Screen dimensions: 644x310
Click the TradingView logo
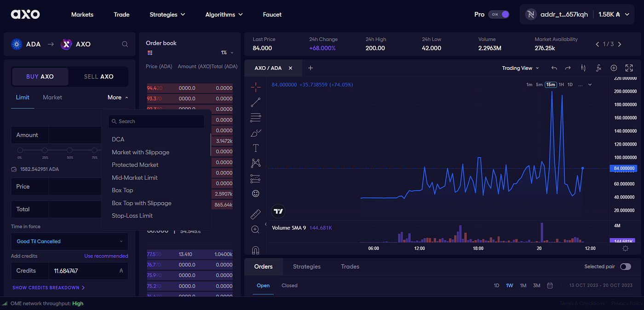[x=278, y=211]
